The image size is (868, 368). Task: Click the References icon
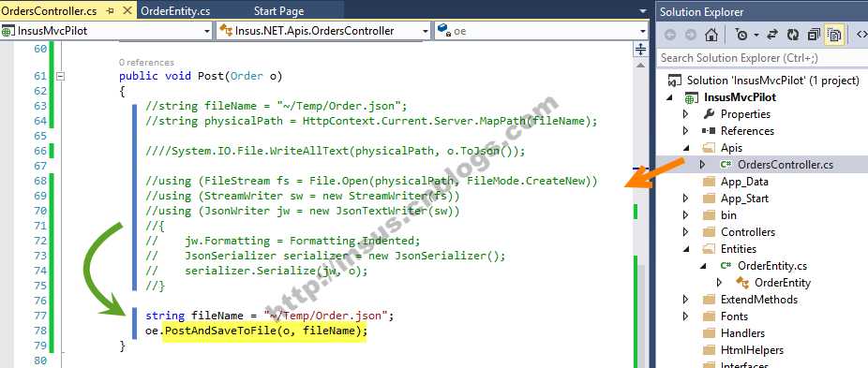[709, 131]
